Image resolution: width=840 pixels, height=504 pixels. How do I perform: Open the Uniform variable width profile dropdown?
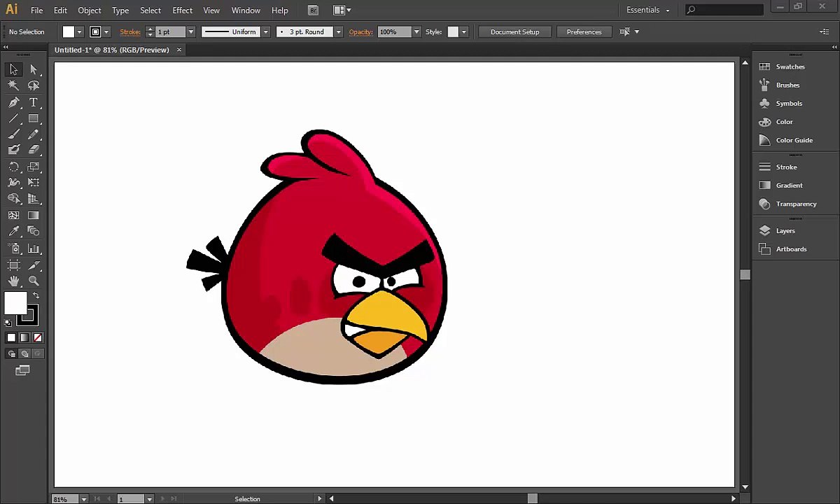pos(266,31)
